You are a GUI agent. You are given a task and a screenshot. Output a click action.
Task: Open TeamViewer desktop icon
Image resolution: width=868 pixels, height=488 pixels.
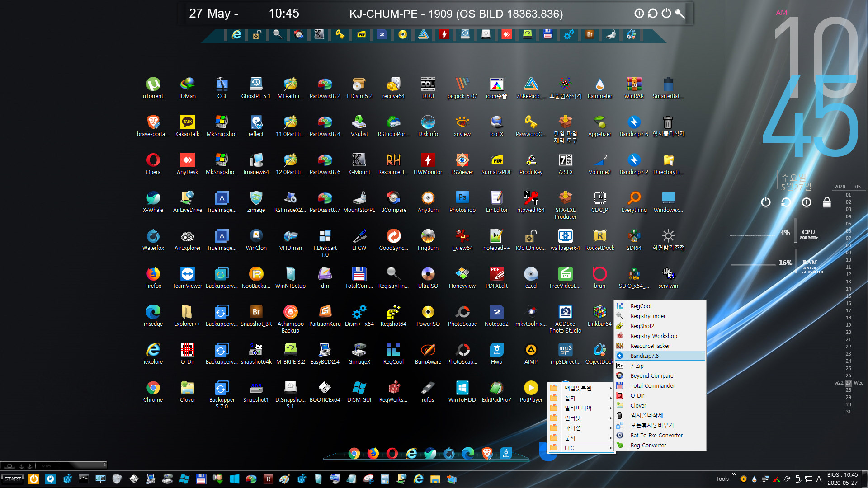coord(187,277)
